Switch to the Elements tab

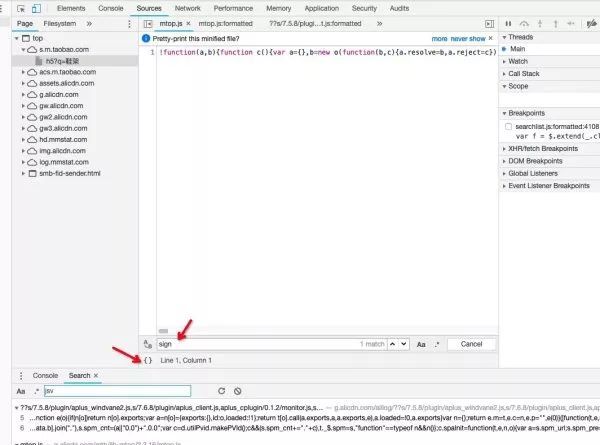point(71,8)
